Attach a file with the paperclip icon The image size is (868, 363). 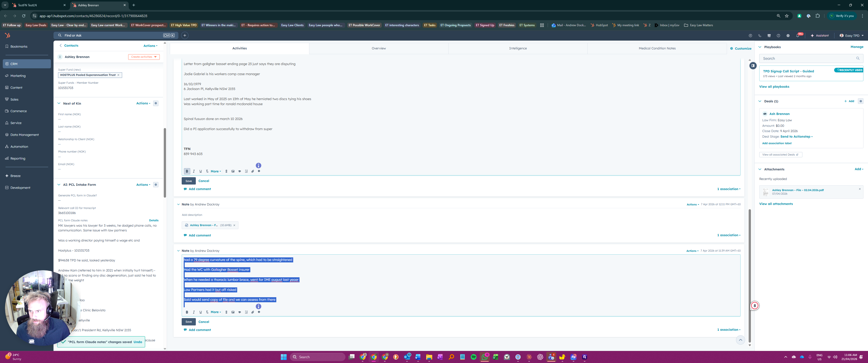click(x=253, y=312)
